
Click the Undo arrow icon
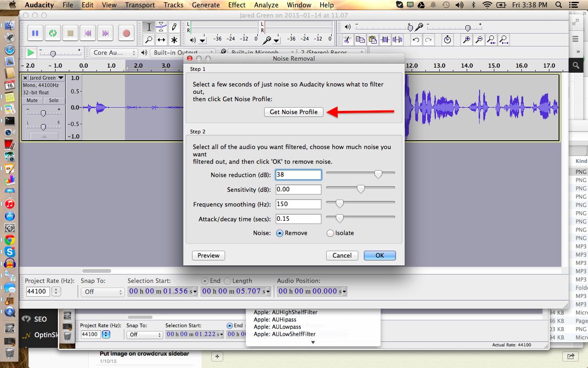[416, 40]
